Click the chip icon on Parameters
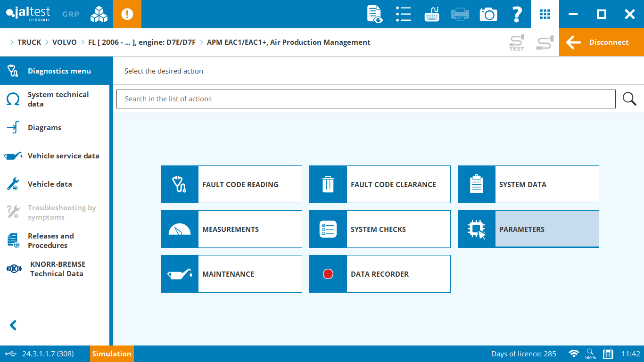 coord(477,229)
